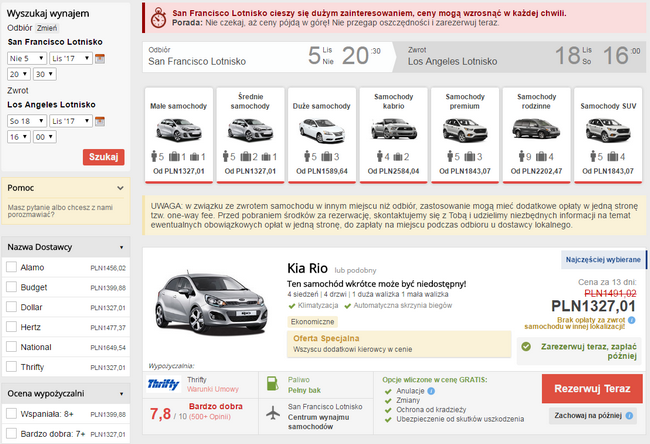The height and width of the screenshot is (444, 650).
Task: Click the Kia Rio car image
Action: coord(205,302)
